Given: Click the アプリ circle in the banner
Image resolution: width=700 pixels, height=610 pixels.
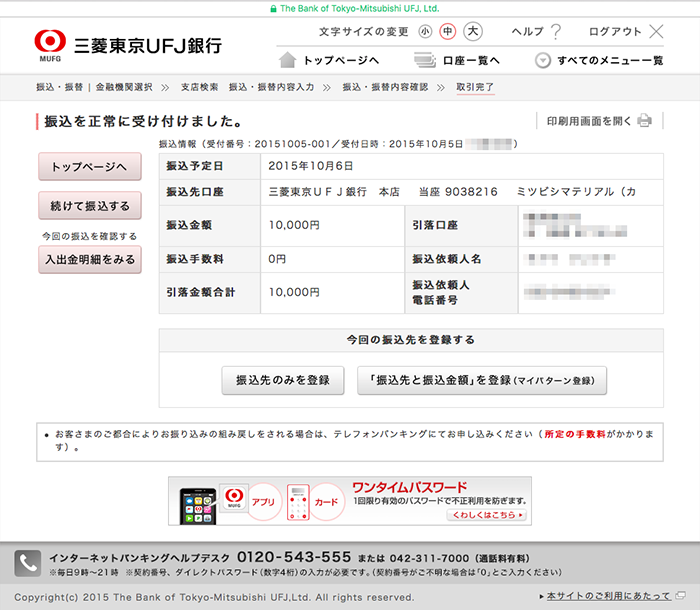Looking at the screenshot, I should [263, 501].
